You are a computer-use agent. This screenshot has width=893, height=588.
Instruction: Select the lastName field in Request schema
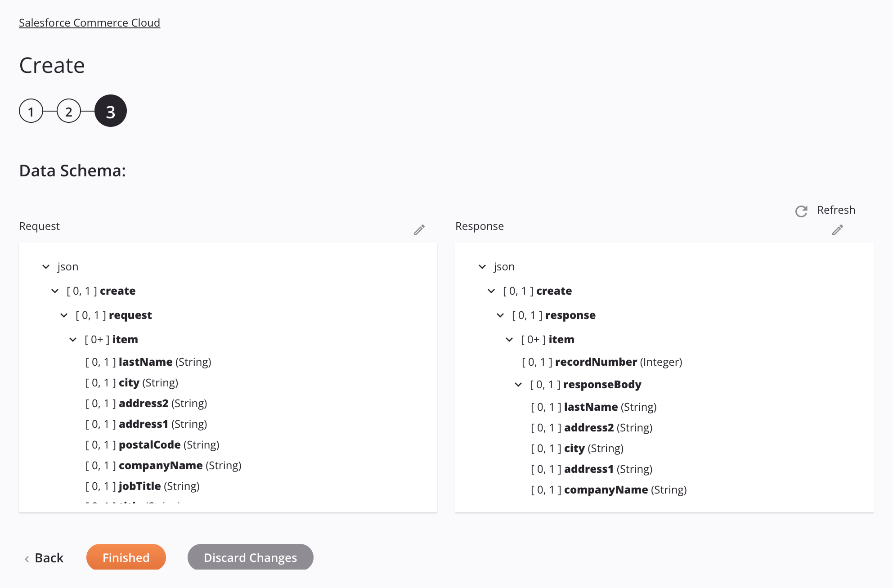point(144,361)
